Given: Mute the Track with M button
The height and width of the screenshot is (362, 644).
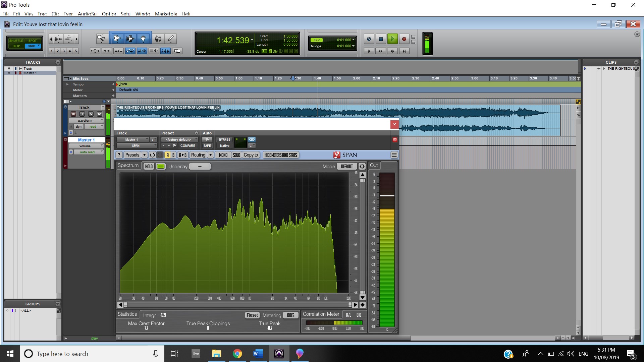Looking at the screenshot, I should click(100, 114).
